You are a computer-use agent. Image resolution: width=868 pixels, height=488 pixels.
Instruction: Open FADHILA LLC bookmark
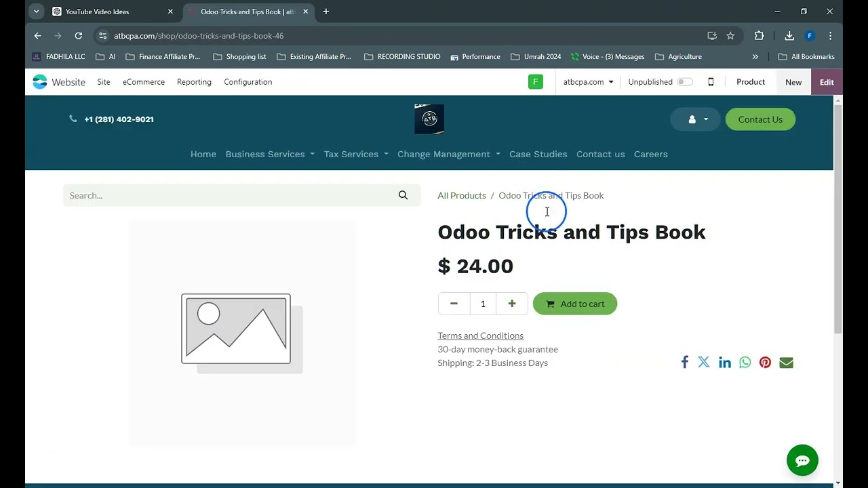pos(58,57)
